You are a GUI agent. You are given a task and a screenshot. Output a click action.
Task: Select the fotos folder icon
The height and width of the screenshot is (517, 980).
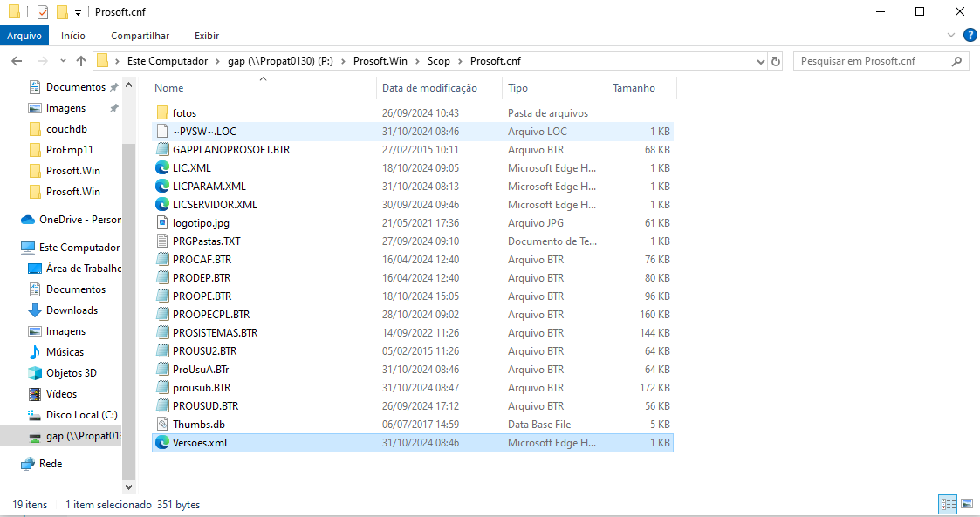click(162, 113)
